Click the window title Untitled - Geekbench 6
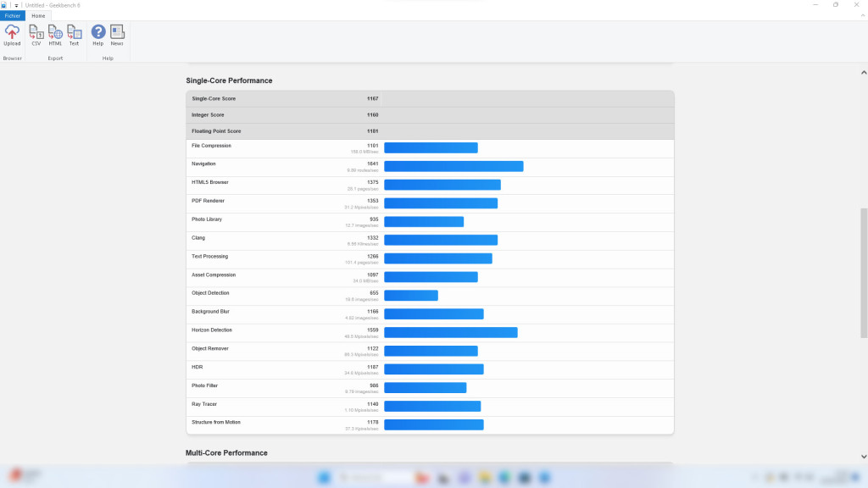The height and width of the screenshot is (488, 868). tap(53, 6)
